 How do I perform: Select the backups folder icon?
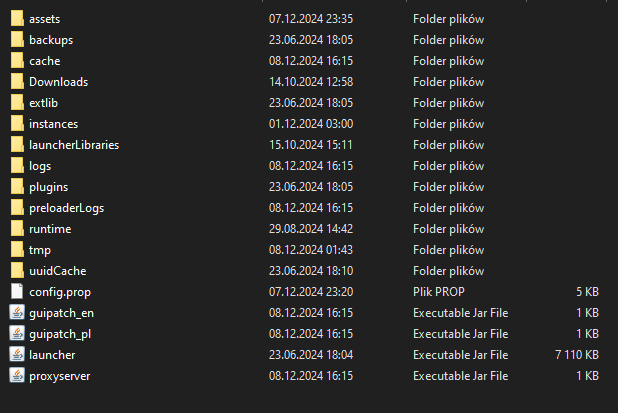click(16, 39)
